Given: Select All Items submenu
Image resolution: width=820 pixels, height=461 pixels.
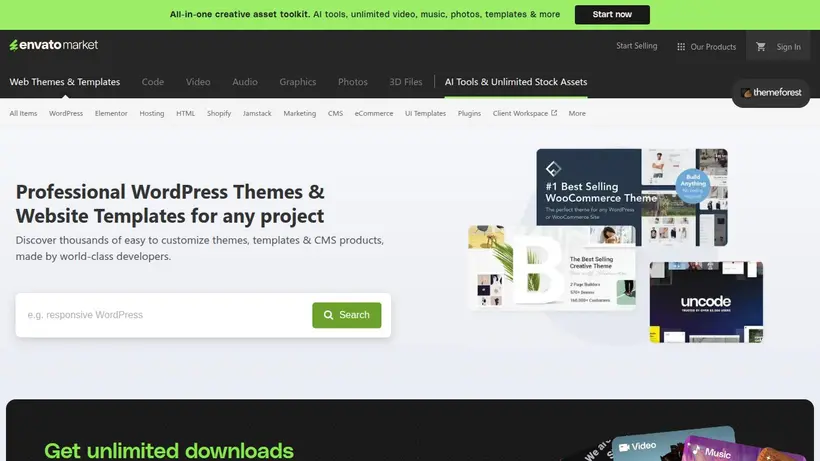Looking at the screenshot, I should 23,113.
